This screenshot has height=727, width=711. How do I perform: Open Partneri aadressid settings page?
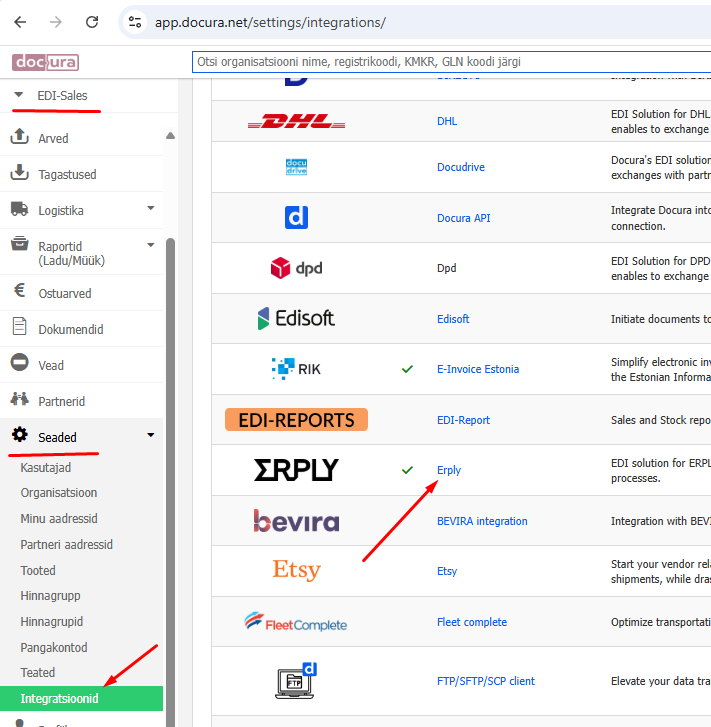pyautogui.click(x=66, y=545)
